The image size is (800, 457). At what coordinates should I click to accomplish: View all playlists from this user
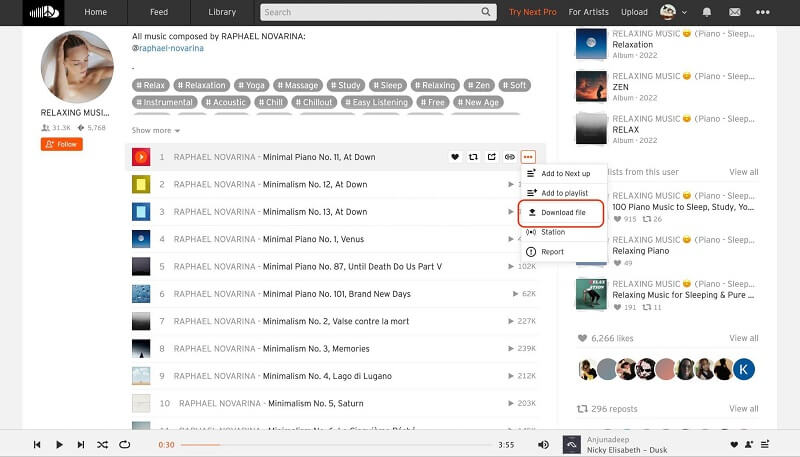pos(743,172)
